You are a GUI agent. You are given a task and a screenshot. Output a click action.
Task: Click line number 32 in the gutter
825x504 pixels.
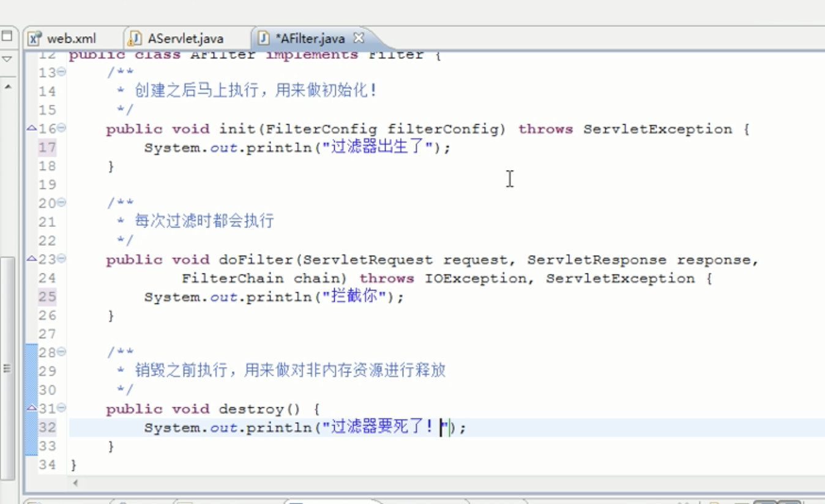[x=47, y=427]
